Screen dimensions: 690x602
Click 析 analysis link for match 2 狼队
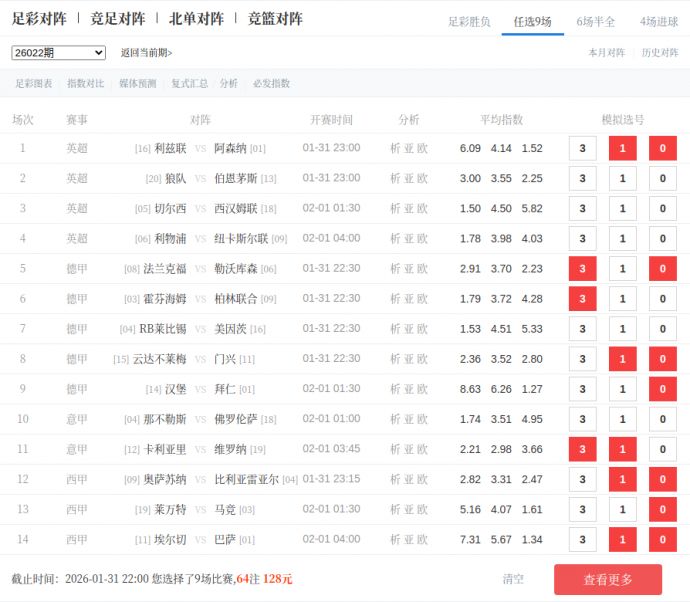[395, 178]
